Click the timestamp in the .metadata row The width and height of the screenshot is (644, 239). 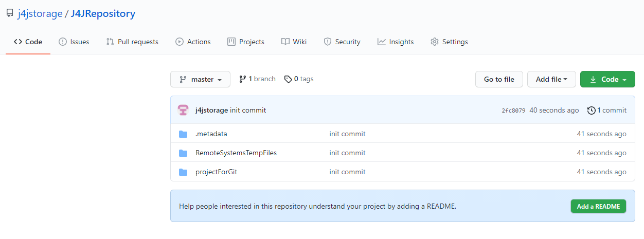(602, 134)
